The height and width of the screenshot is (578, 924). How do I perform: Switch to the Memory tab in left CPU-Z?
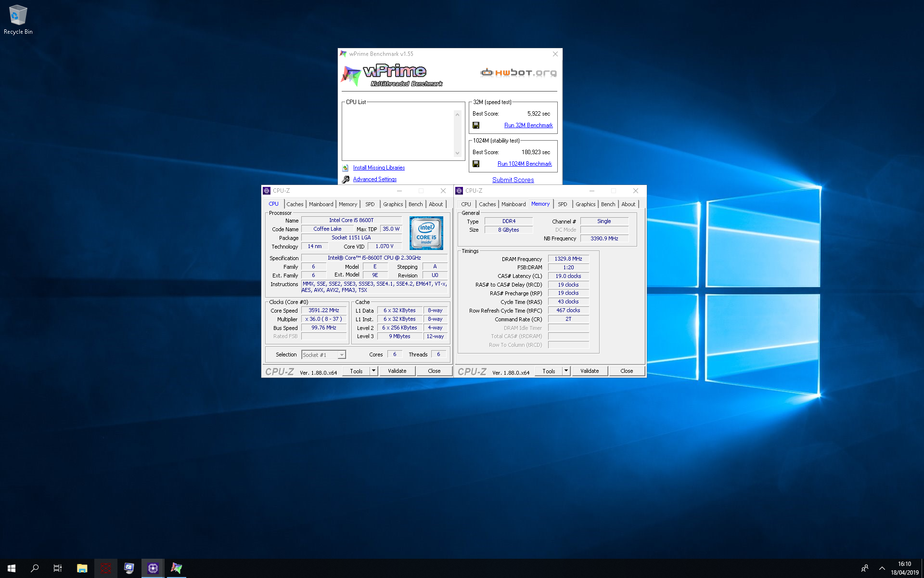(348, 204)
